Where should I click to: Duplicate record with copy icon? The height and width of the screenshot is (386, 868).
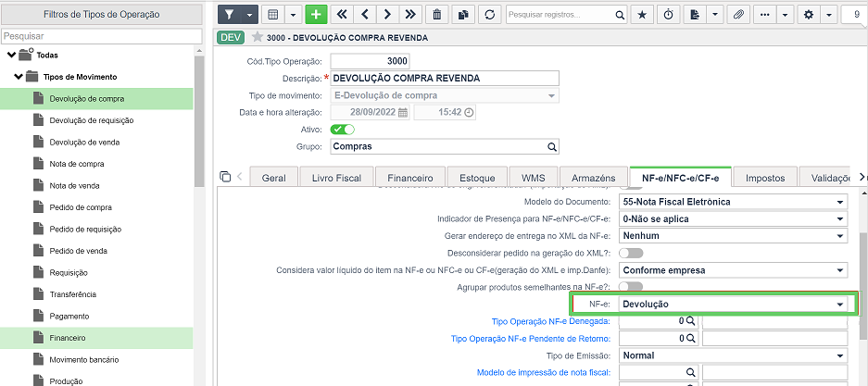click(x=463, y=15)
